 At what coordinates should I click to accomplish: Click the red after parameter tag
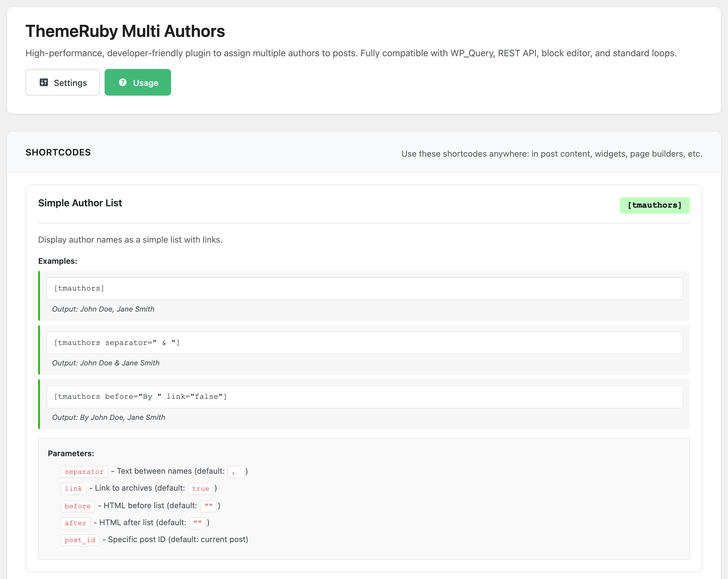76,523
